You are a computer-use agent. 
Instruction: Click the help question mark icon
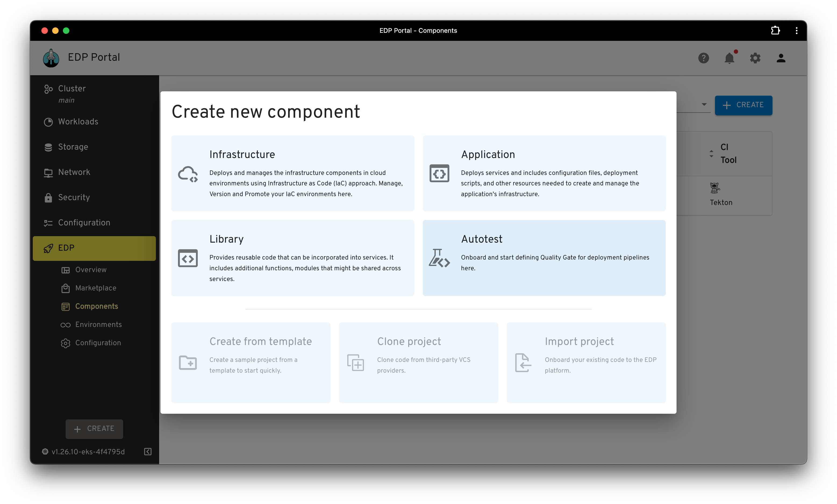coord(703,58)
